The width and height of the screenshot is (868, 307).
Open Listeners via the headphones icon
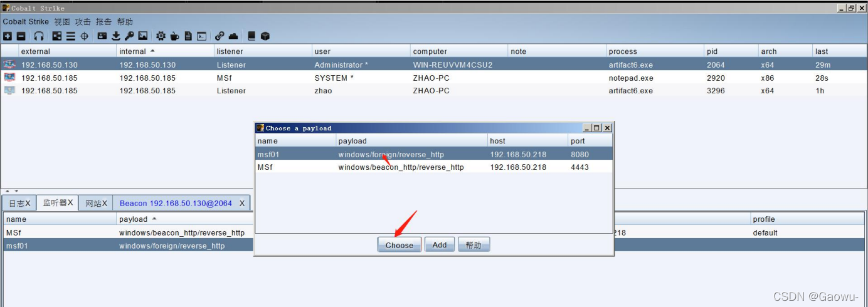click(x=39, y=36)
